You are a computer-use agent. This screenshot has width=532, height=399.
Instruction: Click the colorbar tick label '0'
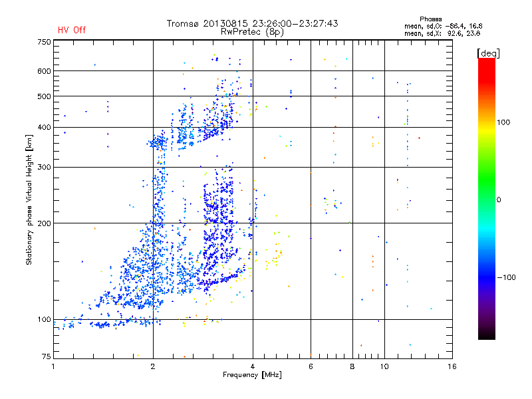point(499,200)
